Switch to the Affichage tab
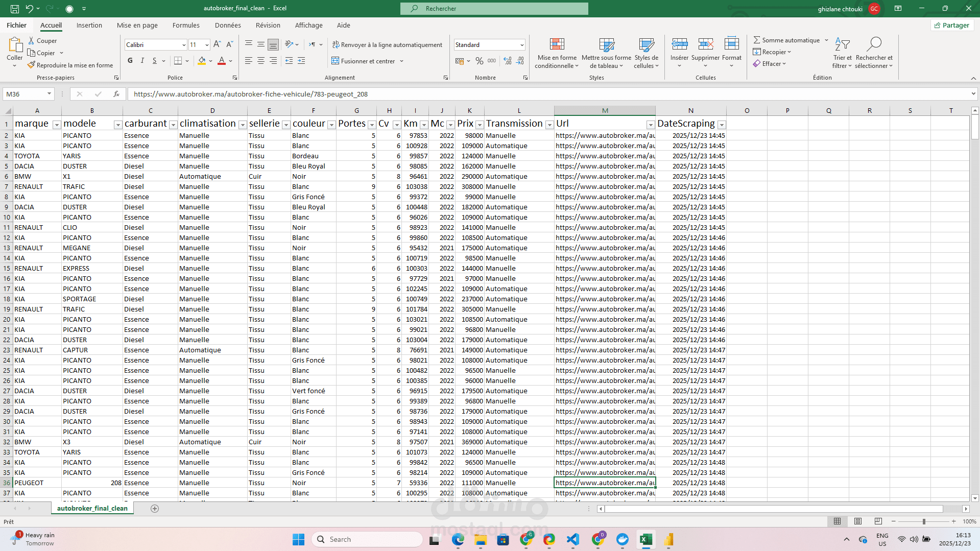The width and height of the screenshot is (980, 551). coord(309,25)
